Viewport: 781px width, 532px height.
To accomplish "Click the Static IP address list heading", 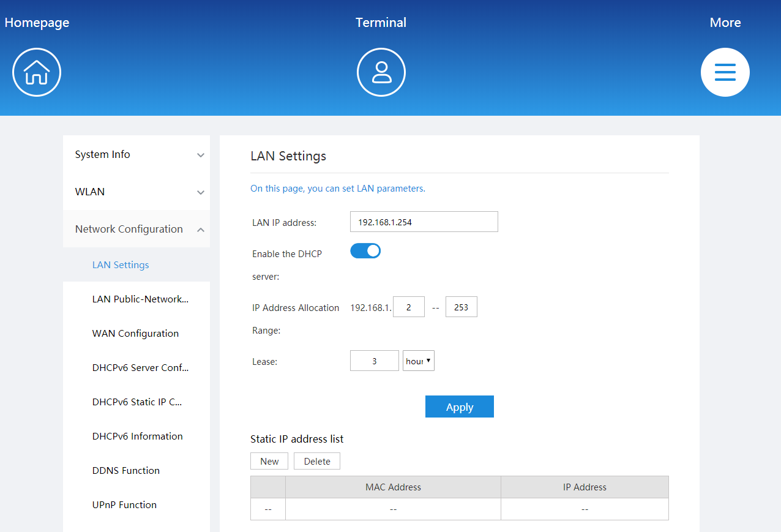I will pyautogui.click(x=297, y=439).
